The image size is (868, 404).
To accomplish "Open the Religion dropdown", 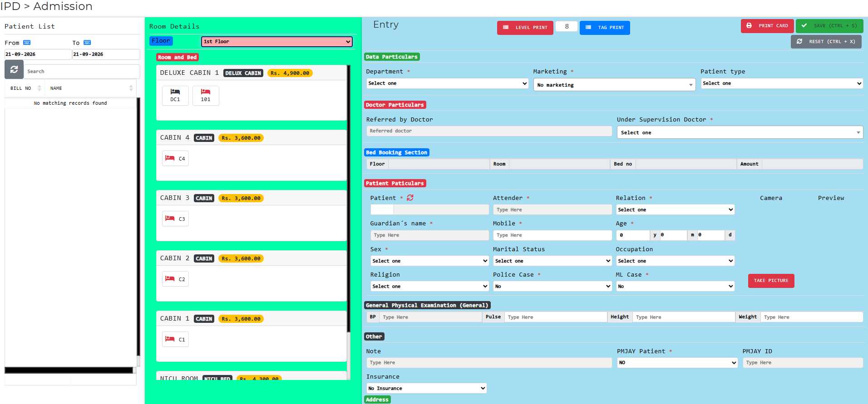I will pyautogui.click(x=429, y=286).
